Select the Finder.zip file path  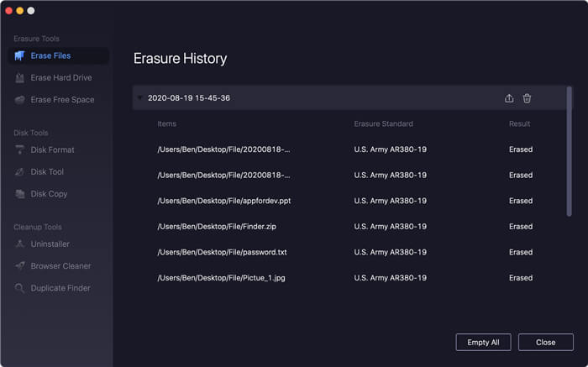[217, 227]
